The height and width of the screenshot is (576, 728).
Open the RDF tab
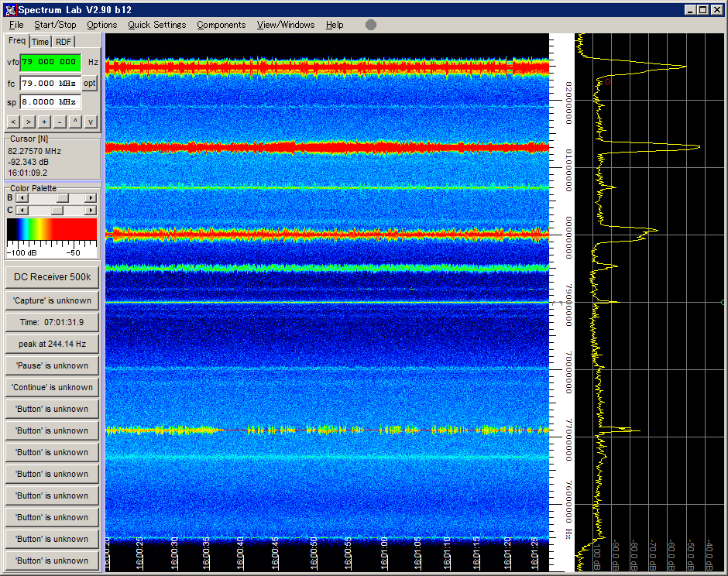pos(63,42)
